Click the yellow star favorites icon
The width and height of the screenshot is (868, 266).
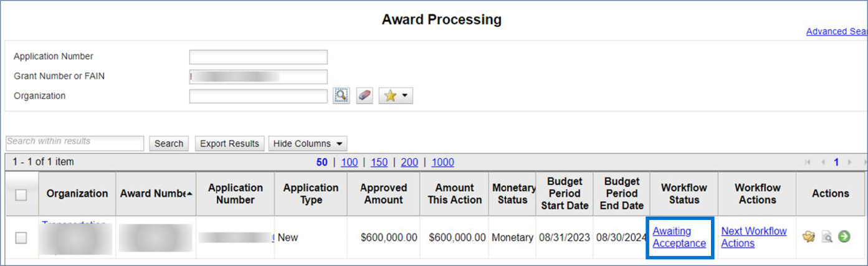(395, 96)
